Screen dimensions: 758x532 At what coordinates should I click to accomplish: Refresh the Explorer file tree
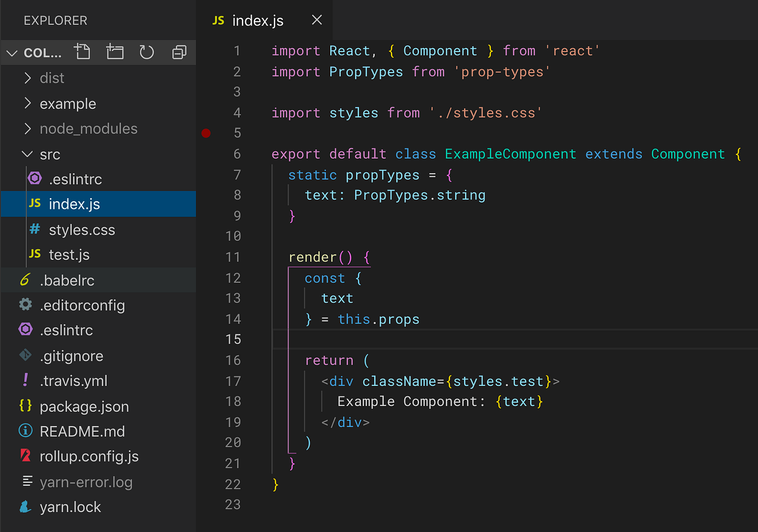(x=147, y=52)
